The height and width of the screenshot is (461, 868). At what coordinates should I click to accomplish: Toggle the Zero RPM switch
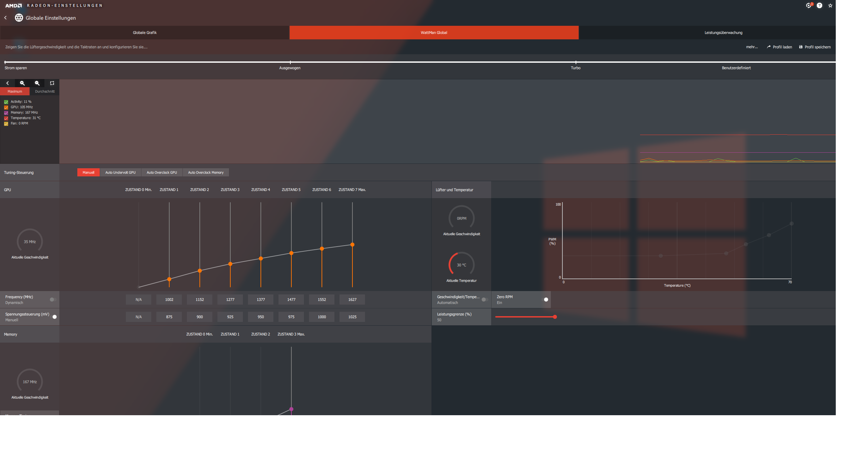pyautogui.click(x=545, y=300)
